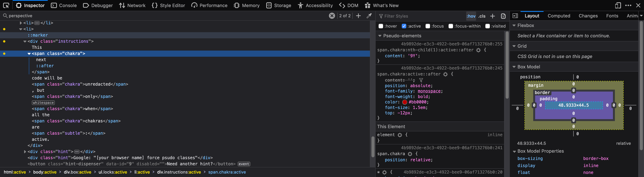The image size is (644, 177).
Task: Highlight selector for universal * rule
Action: click(x=384, y=172)
